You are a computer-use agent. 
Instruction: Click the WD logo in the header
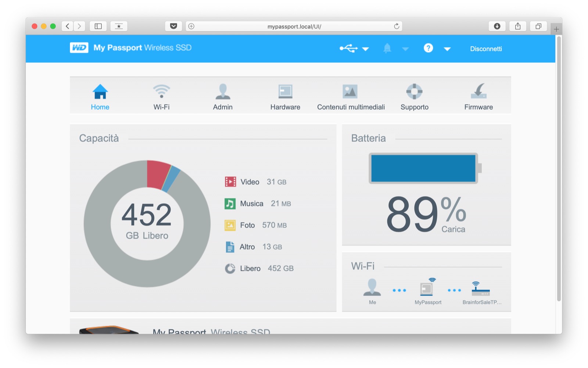(79, 48)
